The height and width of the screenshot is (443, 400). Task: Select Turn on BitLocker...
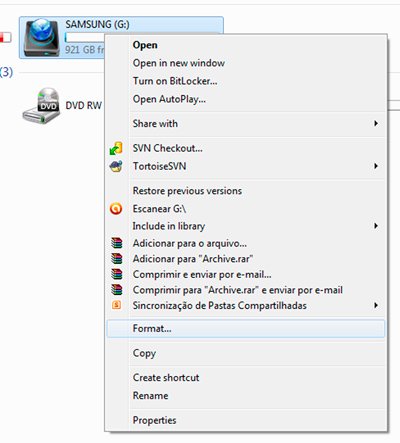(x=246, y=81)
